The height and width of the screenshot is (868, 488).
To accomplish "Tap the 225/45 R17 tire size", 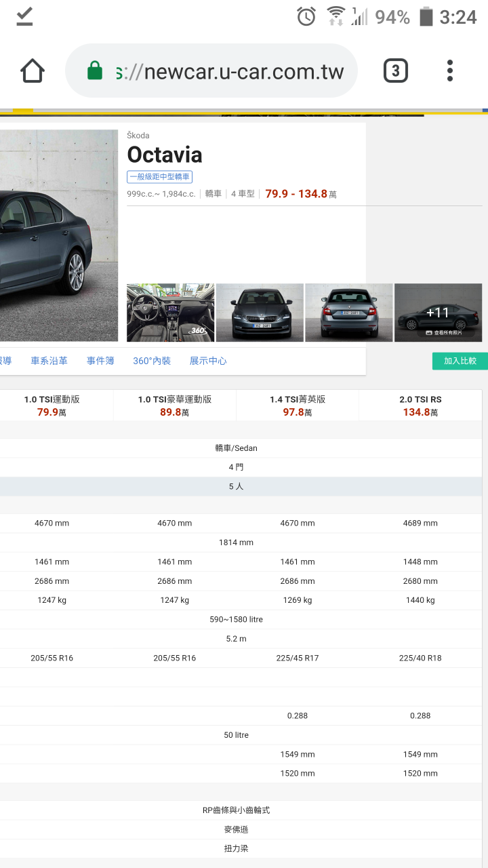I will click(298, 658).
